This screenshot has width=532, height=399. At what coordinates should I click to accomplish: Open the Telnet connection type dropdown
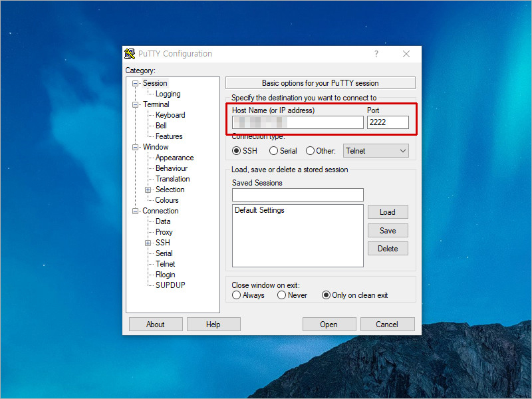[x=376, y=151]
